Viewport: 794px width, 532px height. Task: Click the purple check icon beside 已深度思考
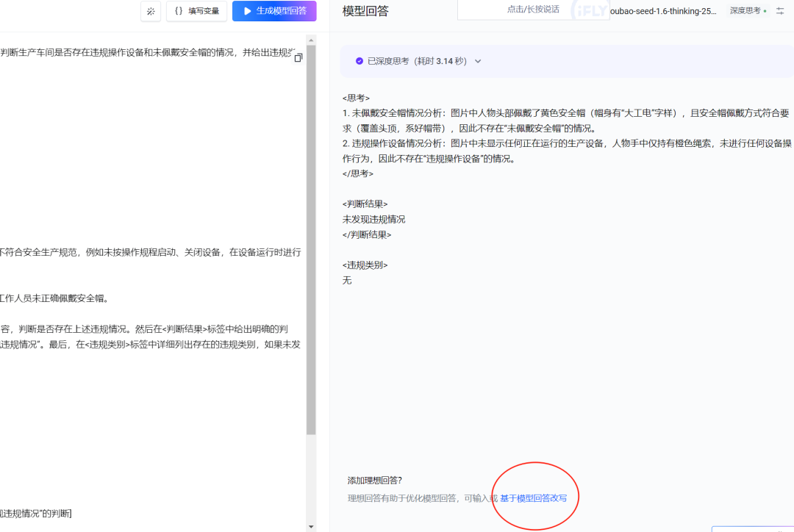click(x=359, y=61)
